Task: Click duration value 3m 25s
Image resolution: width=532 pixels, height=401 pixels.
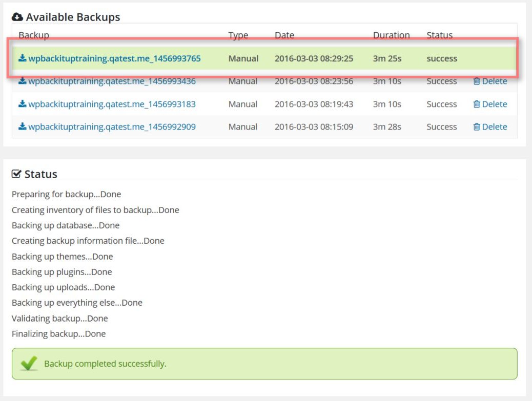Action: pos(387,58)
